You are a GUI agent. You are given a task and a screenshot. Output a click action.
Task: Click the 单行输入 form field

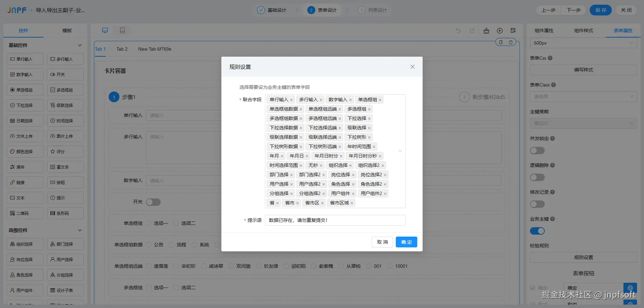click(x=324, y=115)
